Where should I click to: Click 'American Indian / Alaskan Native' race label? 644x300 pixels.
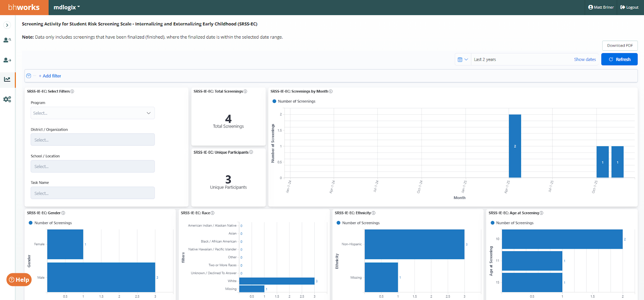click(x=212, y=226)
